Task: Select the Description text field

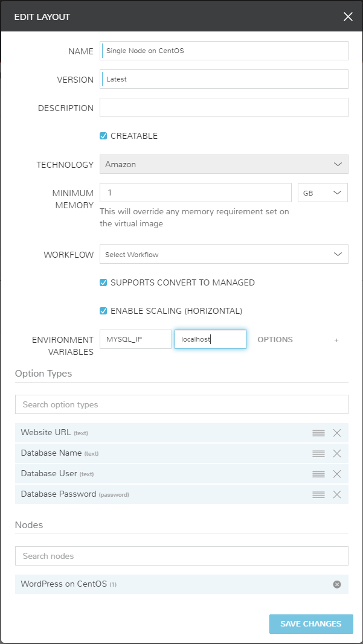Action: pos(224,107)
